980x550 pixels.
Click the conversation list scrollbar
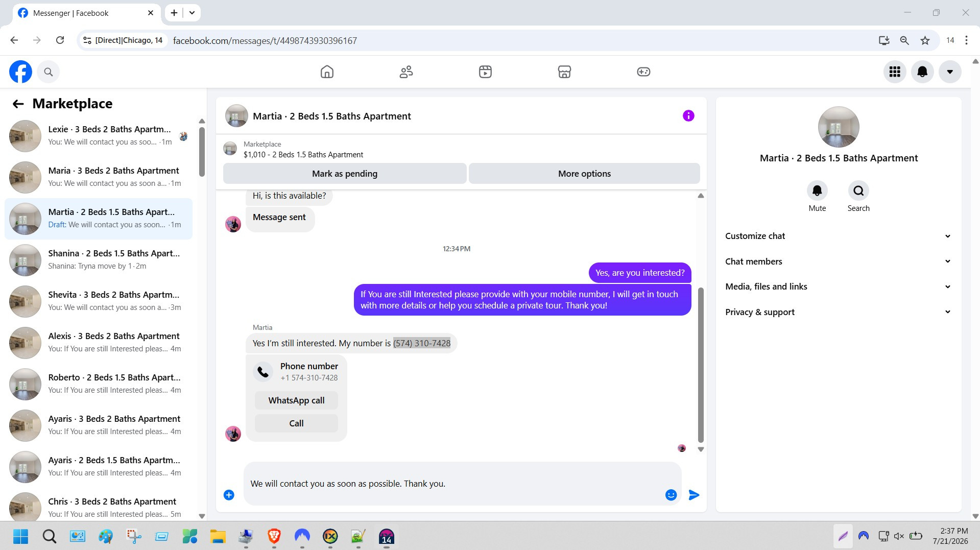click(202, 152)
